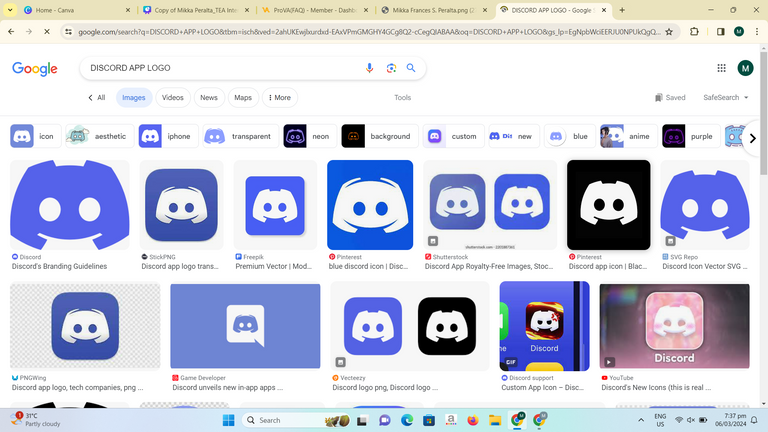The image size is (768, 432).
Task: Open the black Pinterest Discord app icon thumbnail
Action: [609, 205]
